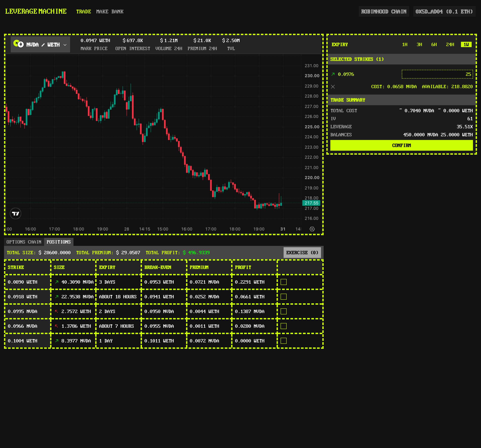Viewport: 481px width, 448px height.
Task: Go to the Make Bank page
Action: pos(110,12)
